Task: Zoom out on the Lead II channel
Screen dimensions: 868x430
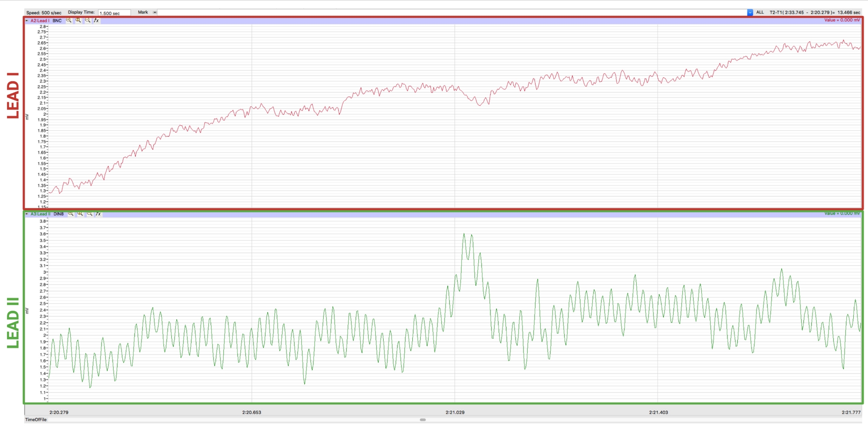Action: click(x=89, y=214)
